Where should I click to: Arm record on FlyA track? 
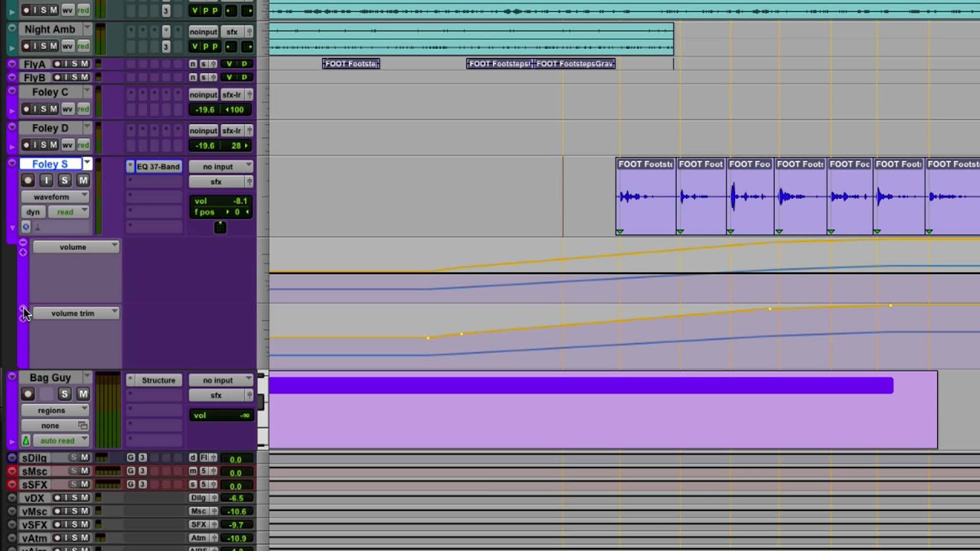(x=57, y=64)
